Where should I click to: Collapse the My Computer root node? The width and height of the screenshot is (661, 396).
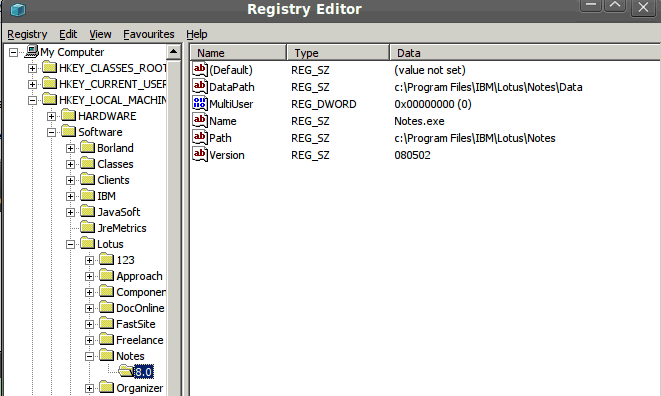click(x=13, y=52)
